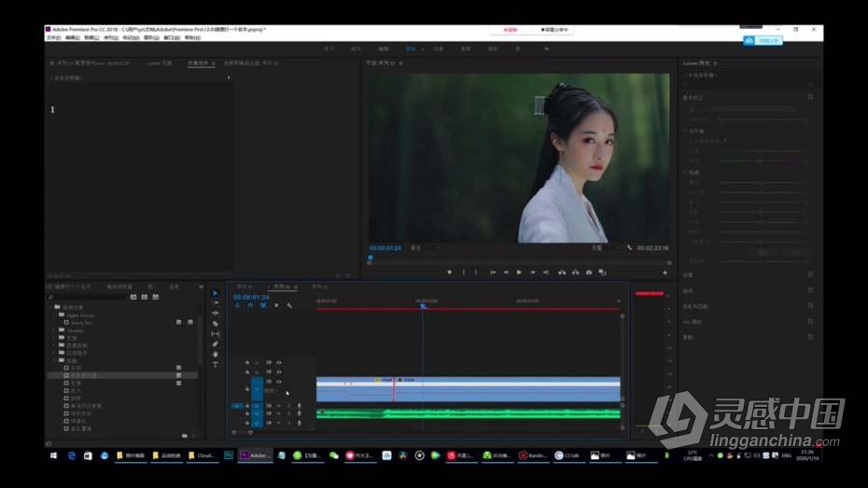Open the program monitor zoom level dropdown
The height and width of the screenshot is (488, 868).
(x=426, y=248)
